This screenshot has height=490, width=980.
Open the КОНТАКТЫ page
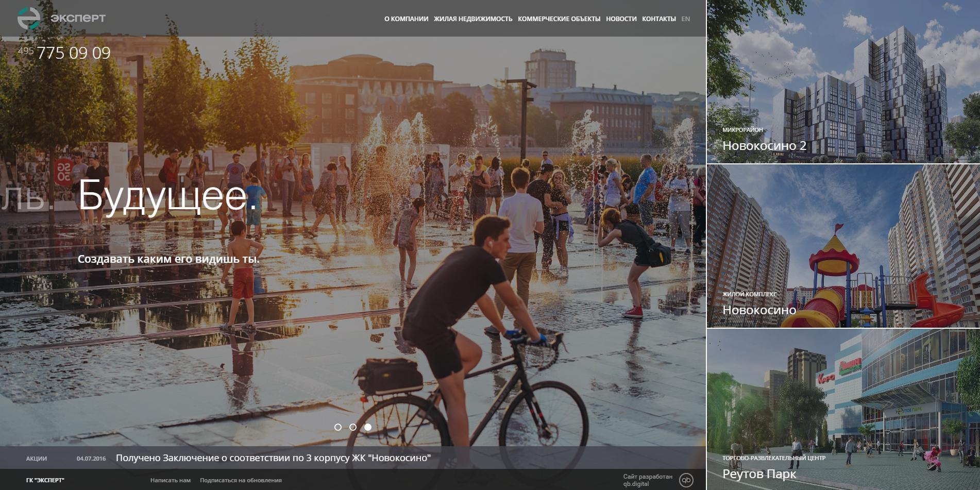(x=658, y=19)
